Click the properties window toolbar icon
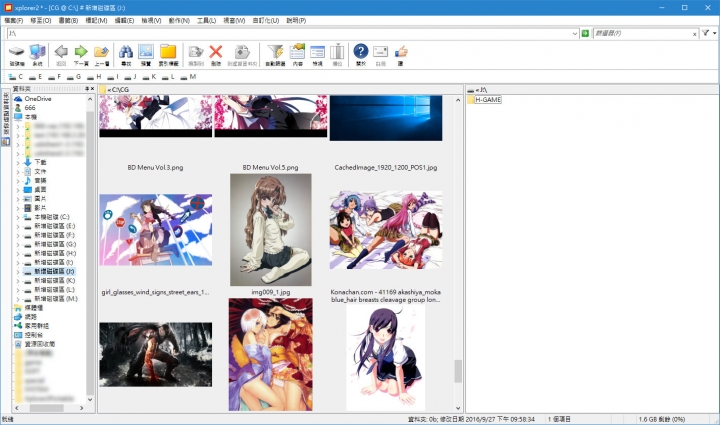The width and height of the screenshot is (720, 425). click(317, 55)
